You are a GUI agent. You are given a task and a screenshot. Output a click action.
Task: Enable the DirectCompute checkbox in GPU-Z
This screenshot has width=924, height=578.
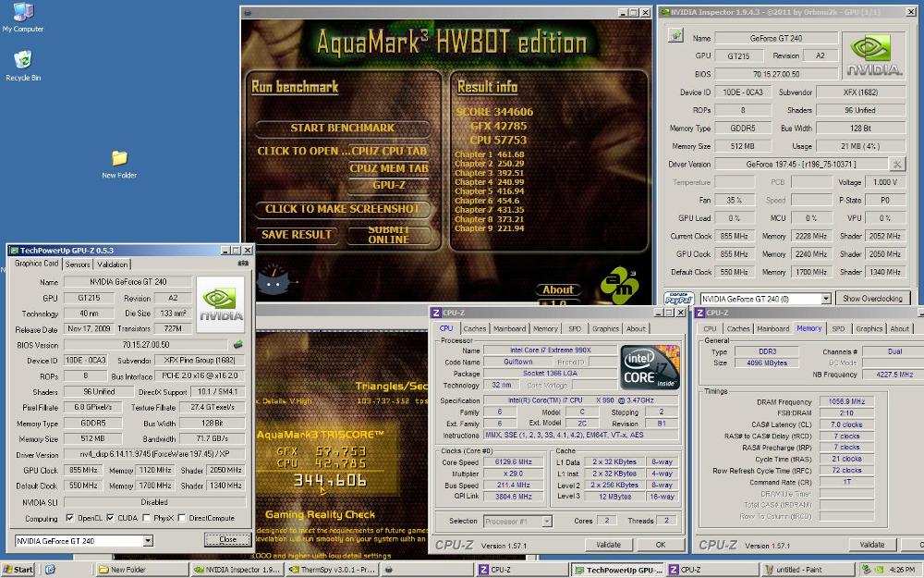tap(181, 518)
